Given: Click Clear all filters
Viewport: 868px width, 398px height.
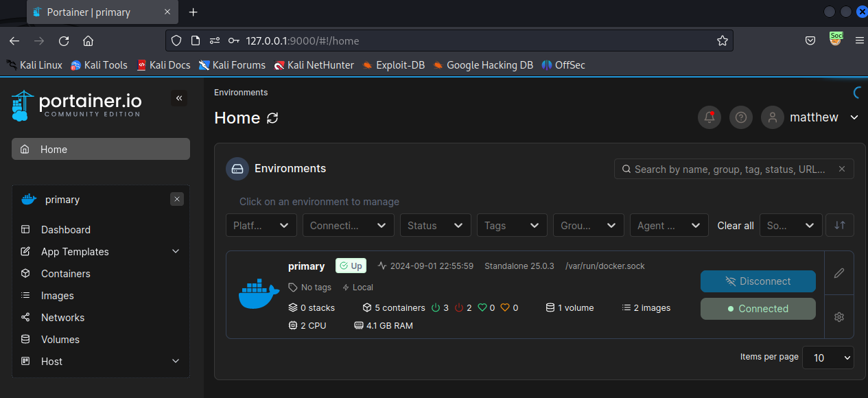Looking at the screenshot, I should pyautogui.click(x=736, y=225).
